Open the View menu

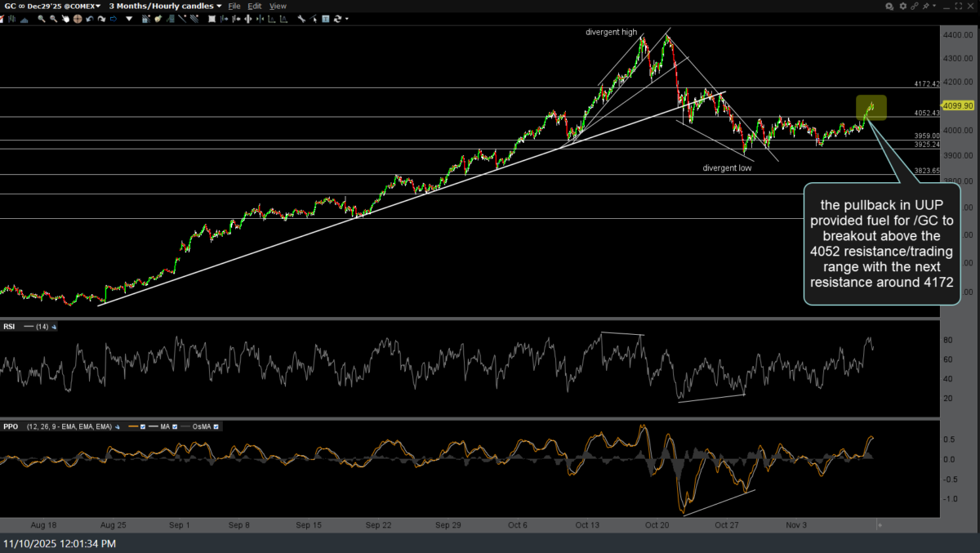(x=277, y=6)
